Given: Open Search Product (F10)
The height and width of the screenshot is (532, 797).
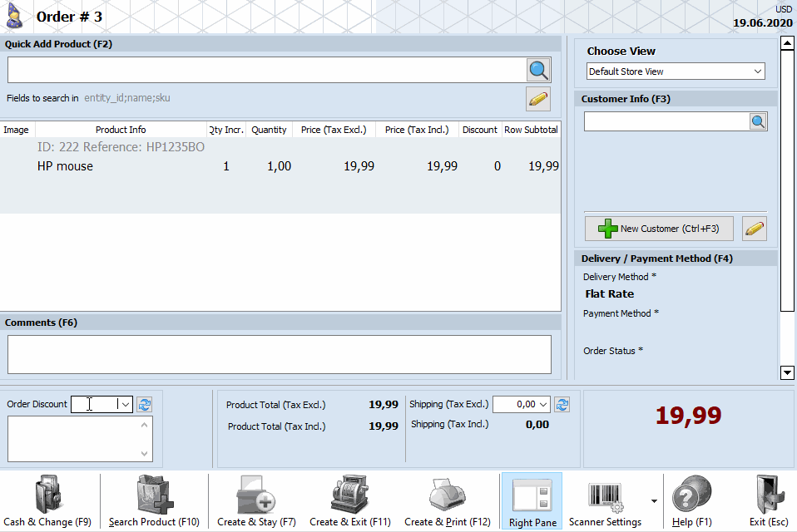Looking at the screenshot, I should pos(154,501).
